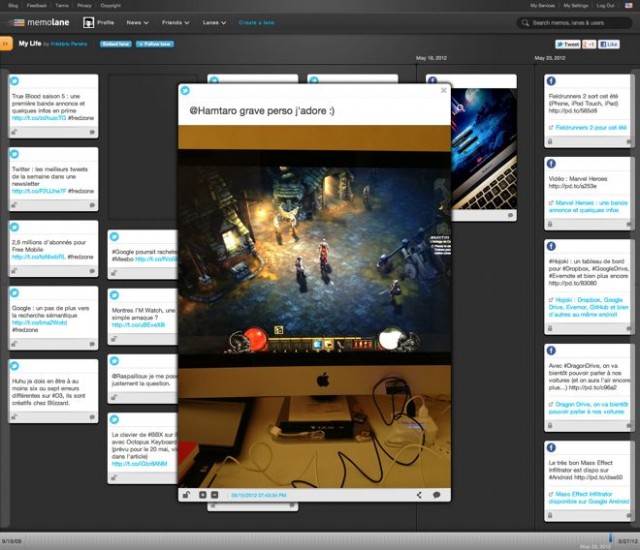Image resolution: width=640 pixels, height=550 pixels.
Task: Open lane author Frédéric Pereira's profile link
Action: pyautogui.click(x=69, y=44)
